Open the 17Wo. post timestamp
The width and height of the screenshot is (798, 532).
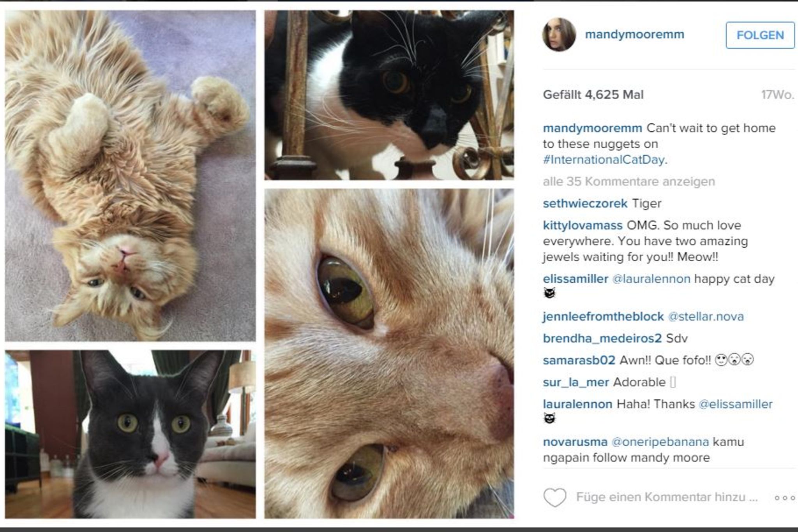click(778, 95)
